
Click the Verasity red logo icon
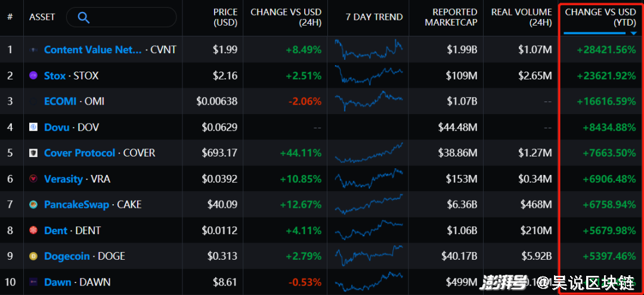click(x=34, y=179)
